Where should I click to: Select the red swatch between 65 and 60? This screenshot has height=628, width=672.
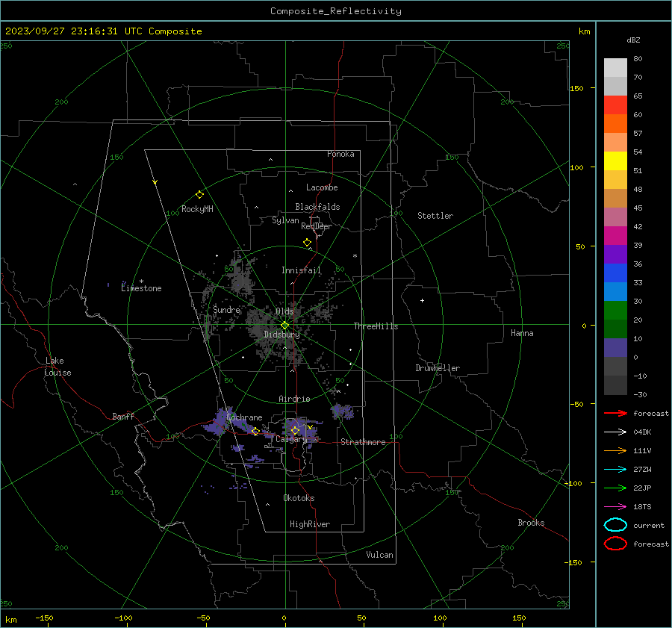tap(615, 105)
